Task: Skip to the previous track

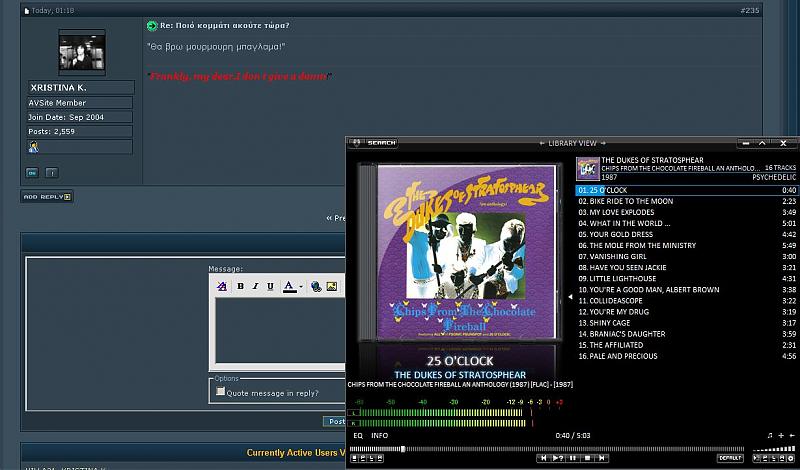Action: point(544,458)
